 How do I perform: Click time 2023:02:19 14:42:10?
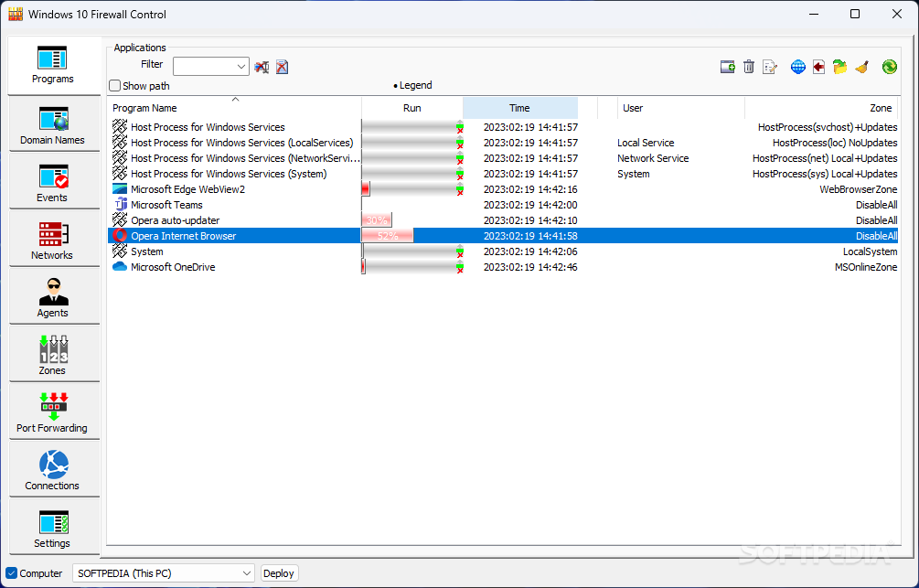(x=530, y=220)
